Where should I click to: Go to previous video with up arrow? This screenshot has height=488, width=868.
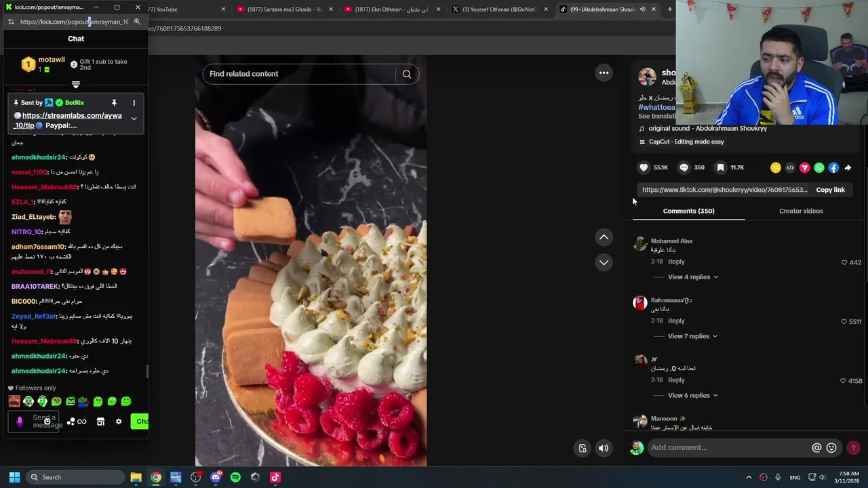604,237
